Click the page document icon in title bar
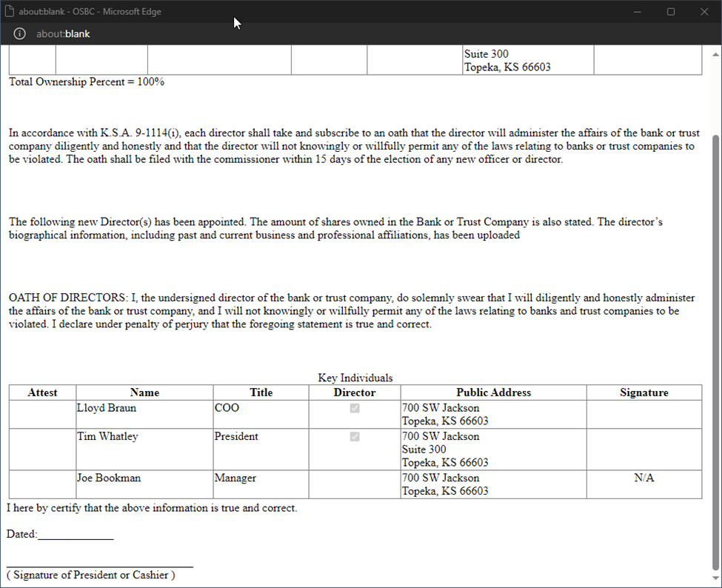722x588 pixels. (x=10, y=12)
